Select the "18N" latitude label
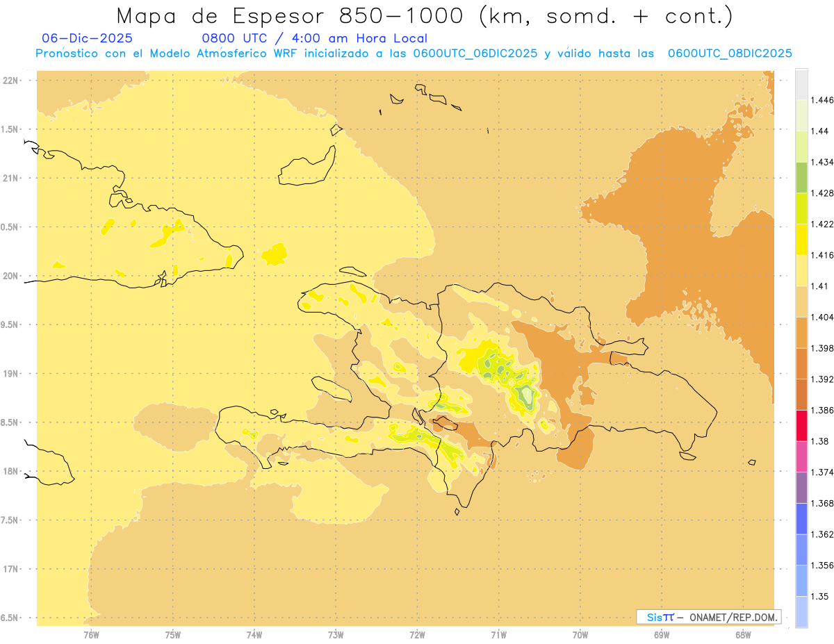The image size is (834, 644). coord(11,471)
